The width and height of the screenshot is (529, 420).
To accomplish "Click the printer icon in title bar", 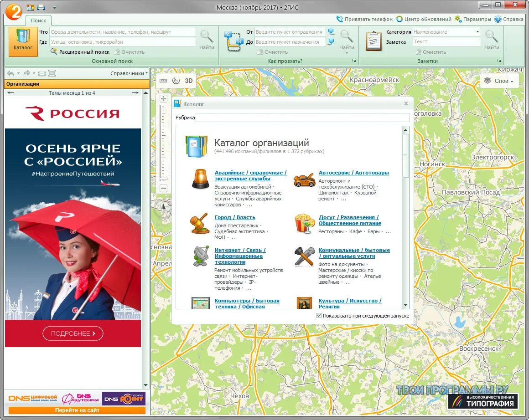I will coord(41,7).
